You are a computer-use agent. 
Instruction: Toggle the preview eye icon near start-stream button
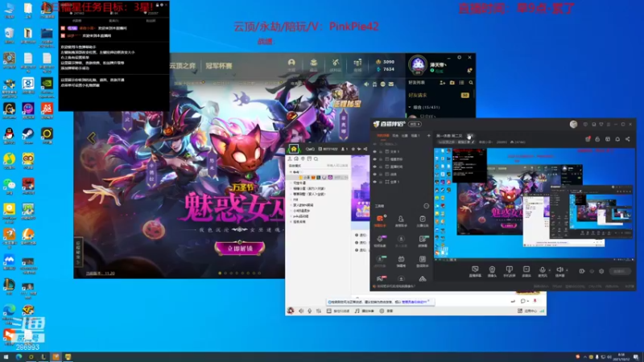(592, 271)
